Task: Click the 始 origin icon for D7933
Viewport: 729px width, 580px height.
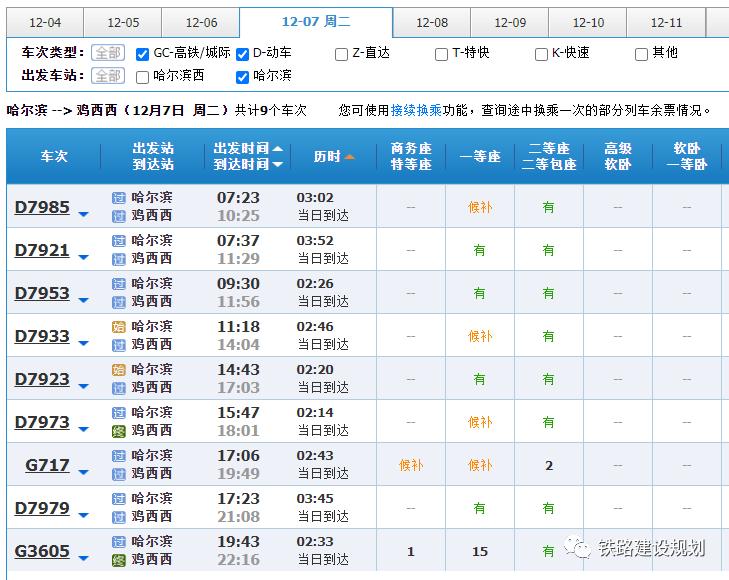Action: coord(119,327)
